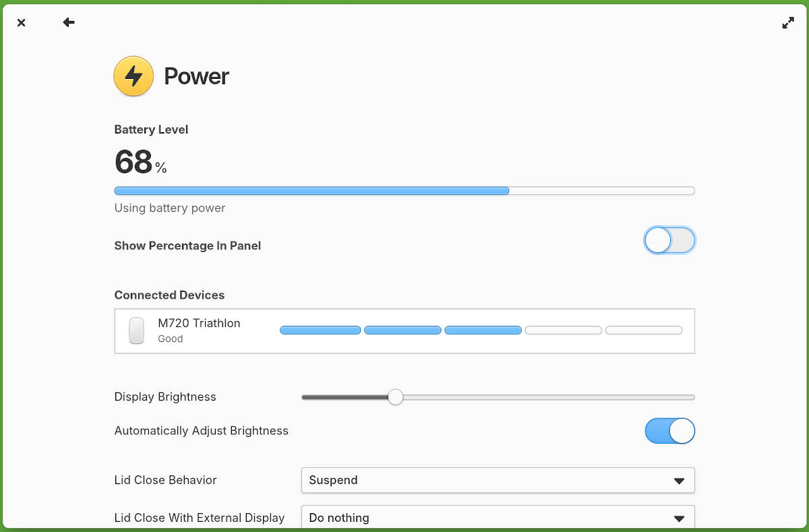The height and width of the screenshot is (532, 809).
Task: Click the 68% battery level readout
Action: pyautogui.click(x=140, y=162)
